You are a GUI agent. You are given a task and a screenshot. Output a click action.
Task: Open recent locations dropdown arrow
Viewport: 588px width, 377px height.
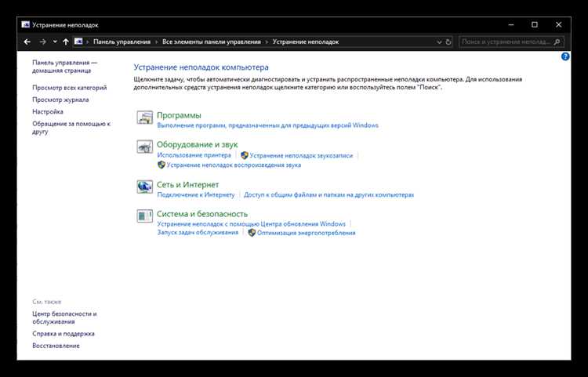55,42
